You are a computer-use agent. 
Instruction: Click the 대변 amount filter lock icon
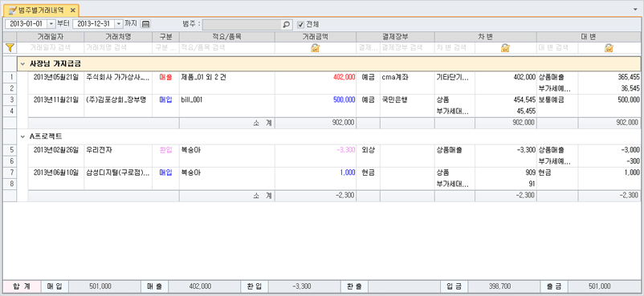click(x=609, y=48)
